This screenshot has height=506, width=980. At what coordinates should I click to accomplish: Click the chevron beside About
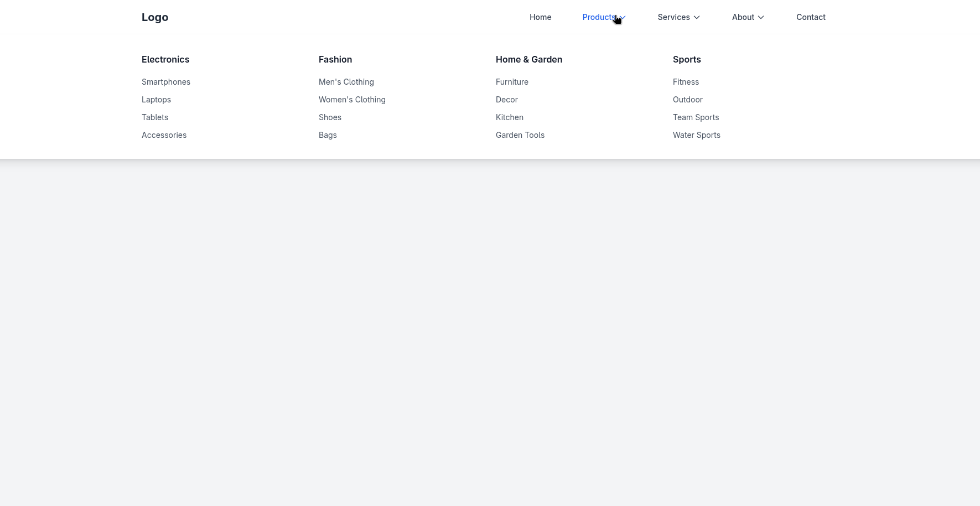[x=761, y=17]
